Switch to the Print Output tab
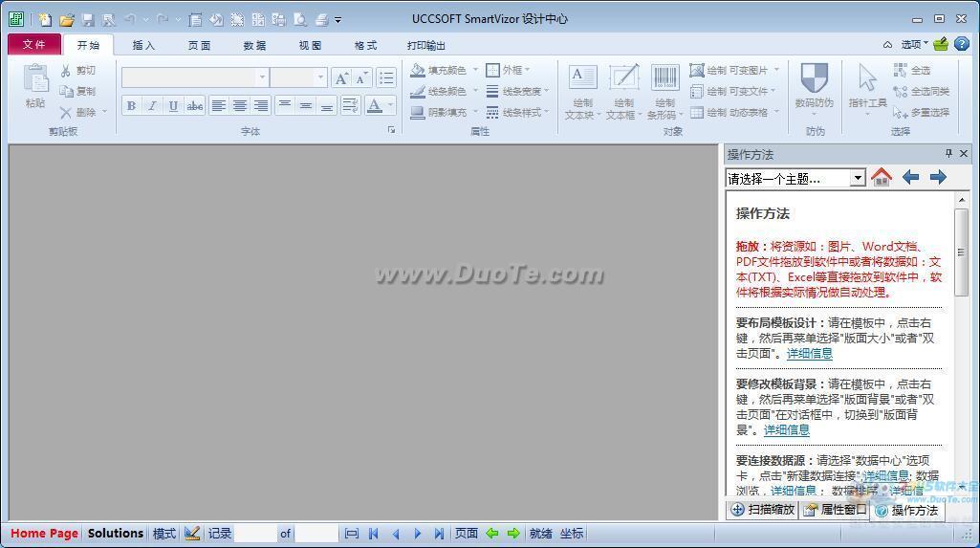 (426, 45)
